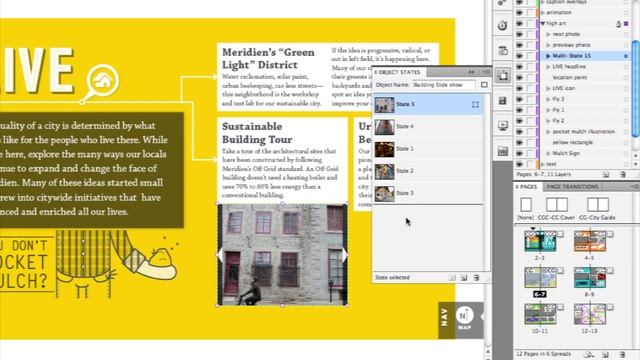Screen dimensions: 640x360
Task: Select State 4 in Object States
Action: (428, 127)
